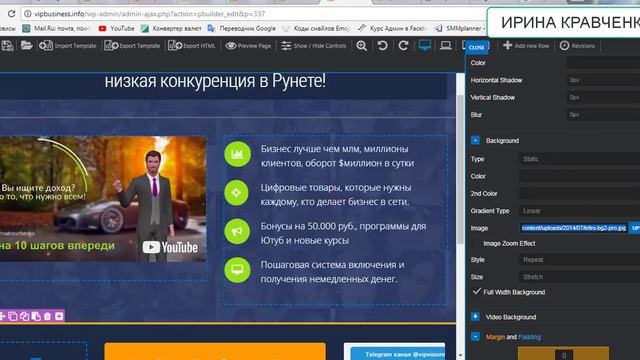This screenshot has height=360, width=640.
Task: Expand the Video Background section
Action: (475, 317)
